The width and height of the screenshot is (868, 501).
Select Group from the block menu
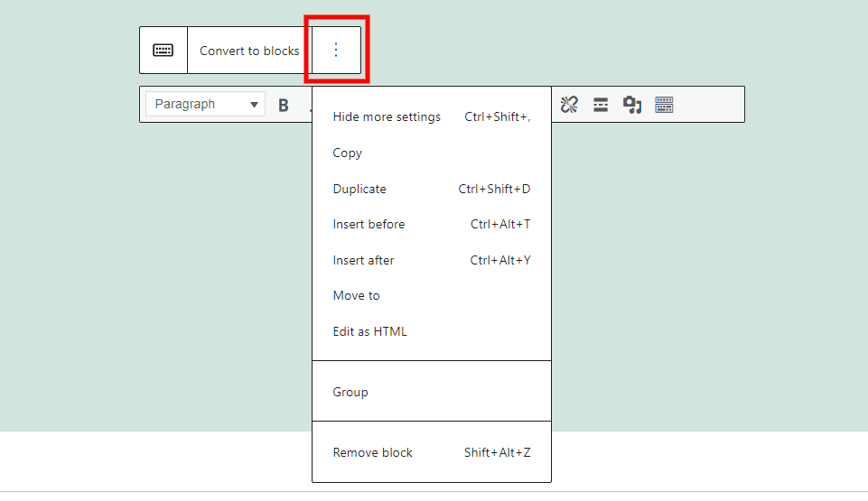coord(350,392)
